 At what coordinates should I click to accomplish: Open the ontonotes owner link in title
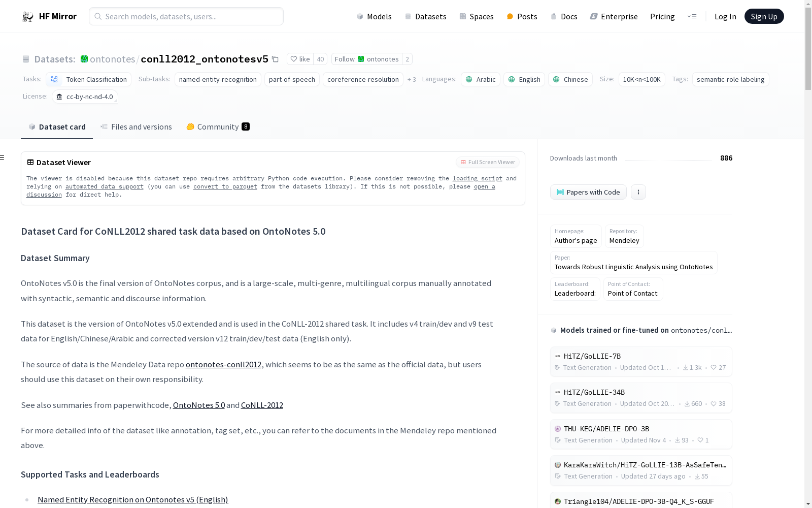pyautogui.click(x=112, y=59)
